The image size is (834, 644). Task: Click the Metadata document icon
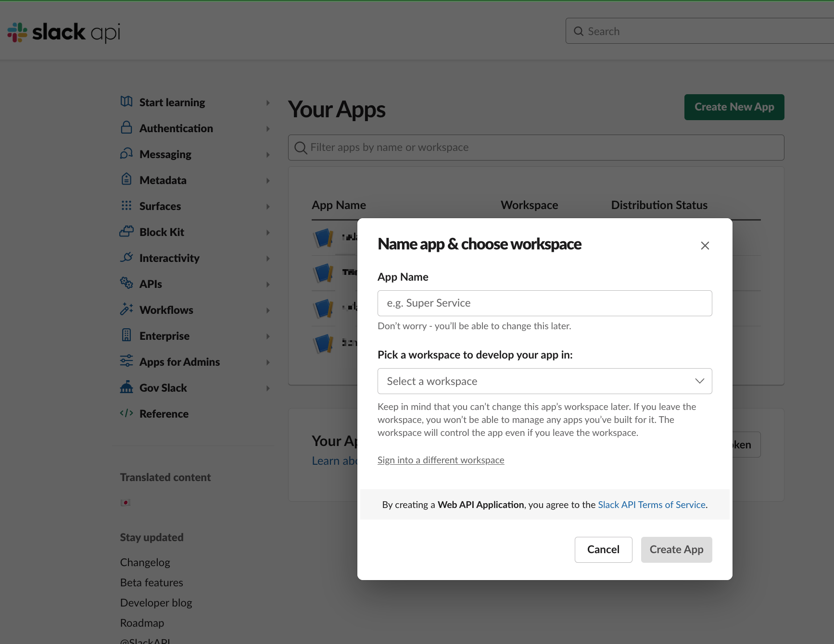pos(126,179)
